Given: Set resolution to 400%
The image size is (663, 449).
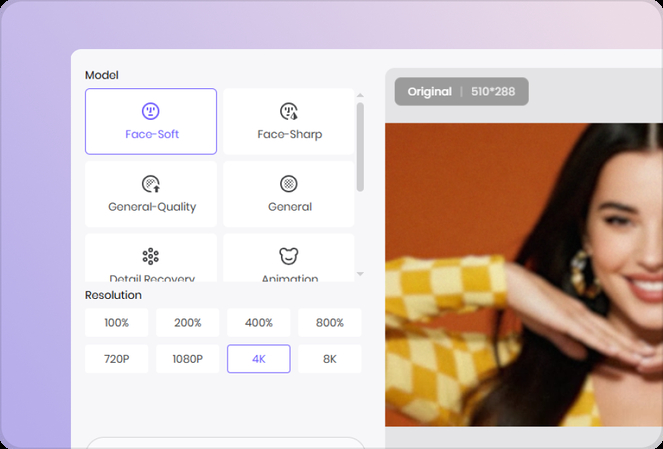Looking at the screenshot, I should pos(258,323).
